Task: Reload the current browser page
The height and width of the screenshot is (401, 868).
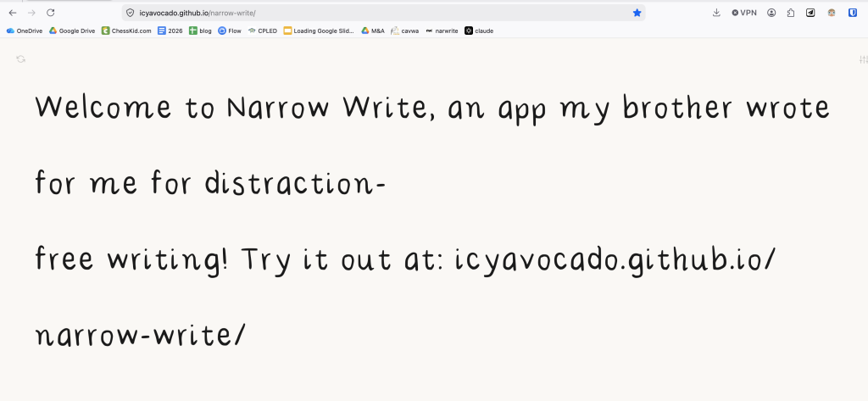Action: 50,13
